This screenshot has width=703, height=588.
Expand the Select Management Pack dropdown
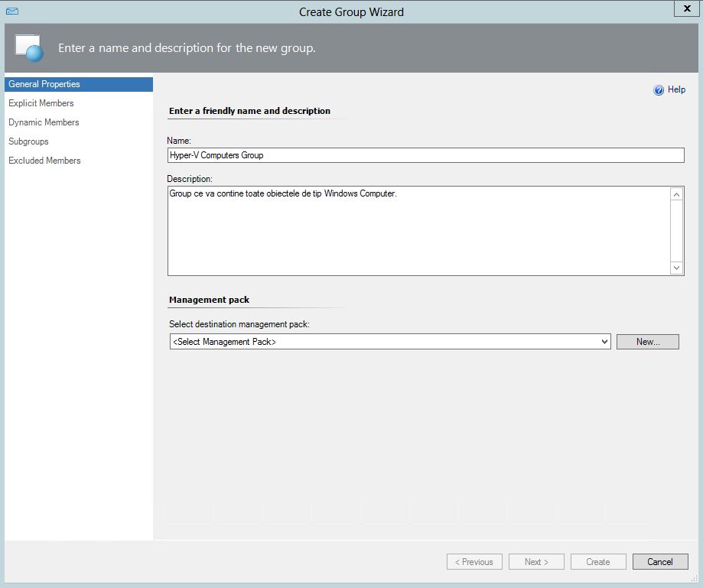390,342
